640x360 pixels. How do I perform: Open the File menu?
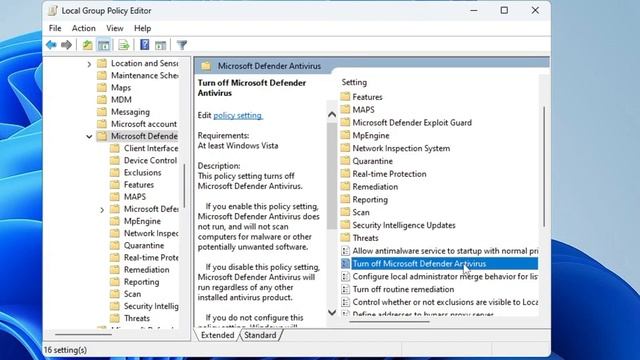(x=55, y=28)
